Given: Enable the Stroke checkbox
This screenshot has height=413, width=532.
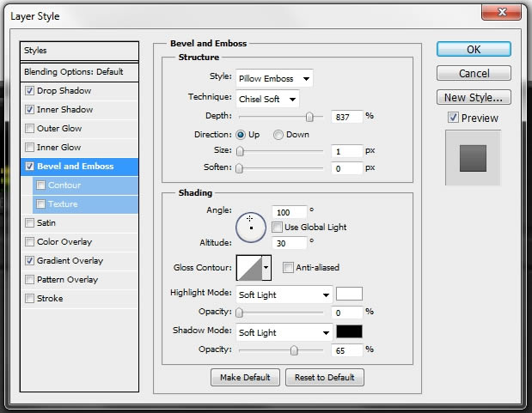Looking at the screenshot, I should pyautogui.click(x=29, y=299).
